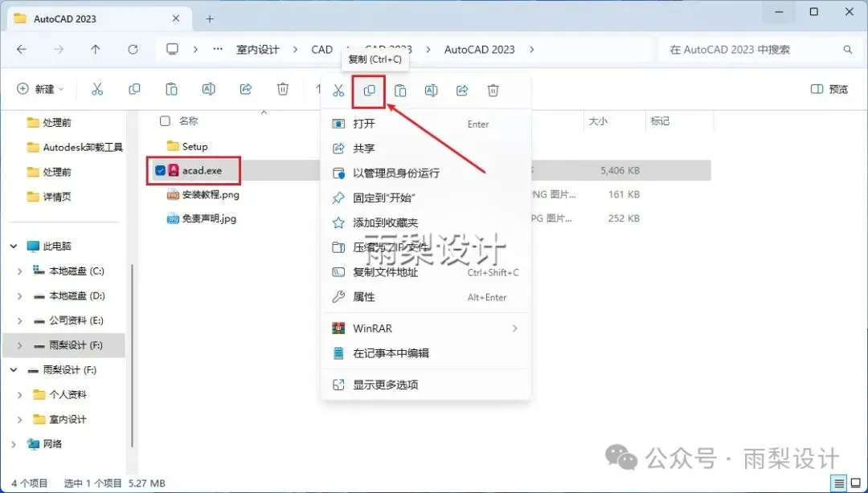Click the 标记 column header

(x=660, y=120)
